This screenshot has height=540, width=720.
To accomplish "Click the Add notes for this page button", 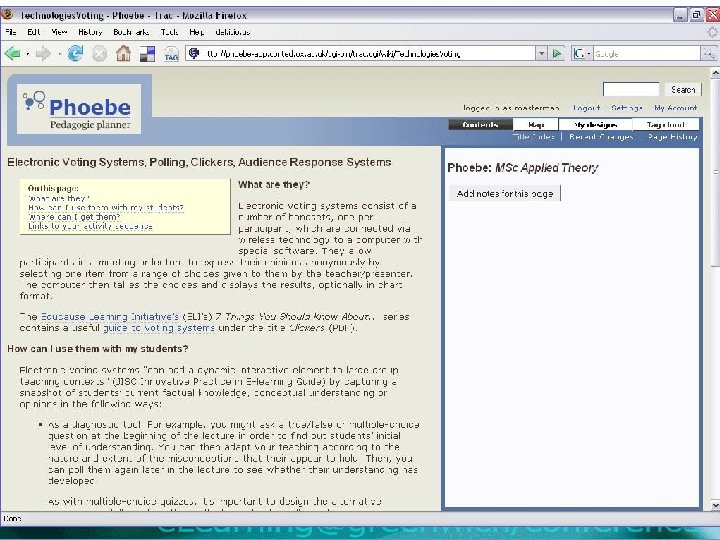I will [505, 194].
